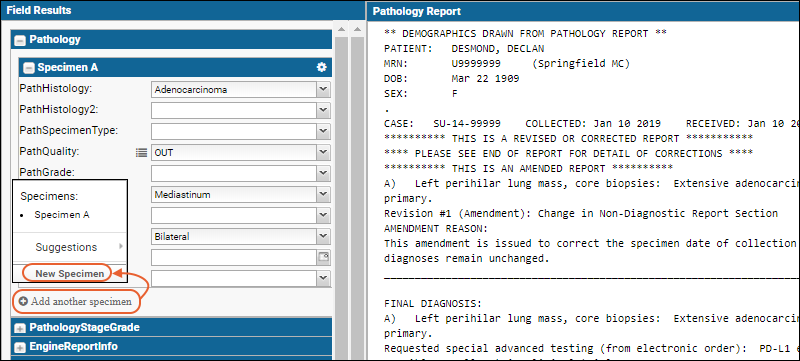This screenshot has width=800, height=361.
Task: Click the AMENDMENT REASON: line
Action: (x=436, y=228)
